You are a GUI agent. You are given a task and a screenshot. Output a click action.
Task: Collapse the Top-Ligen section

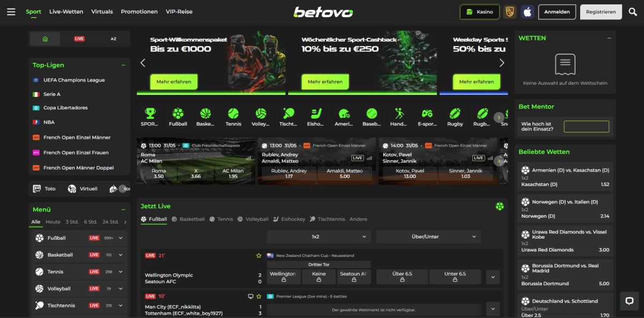pos(123,65)
